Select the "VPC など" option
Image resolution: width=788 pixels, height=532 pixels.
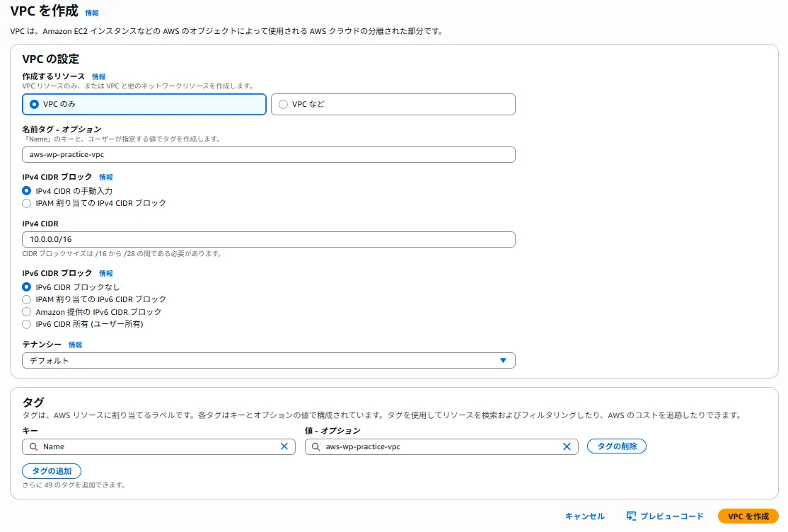pos(283,104)
